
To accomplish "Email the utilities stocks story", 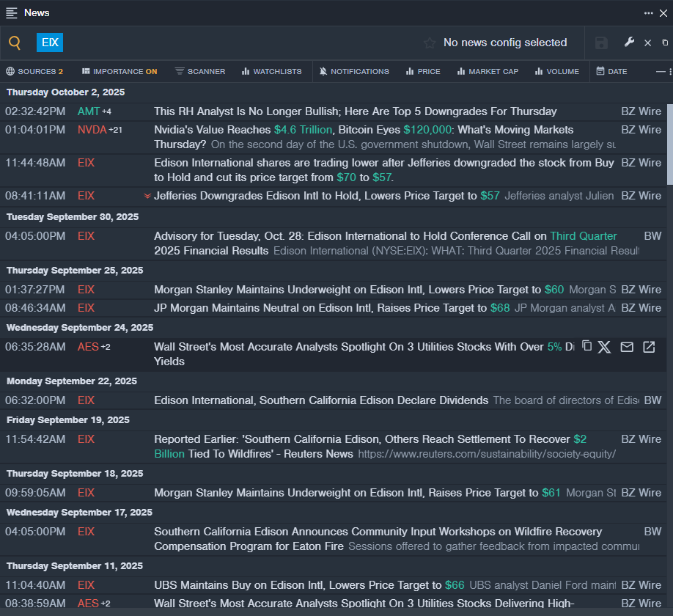I will [627, 347].
